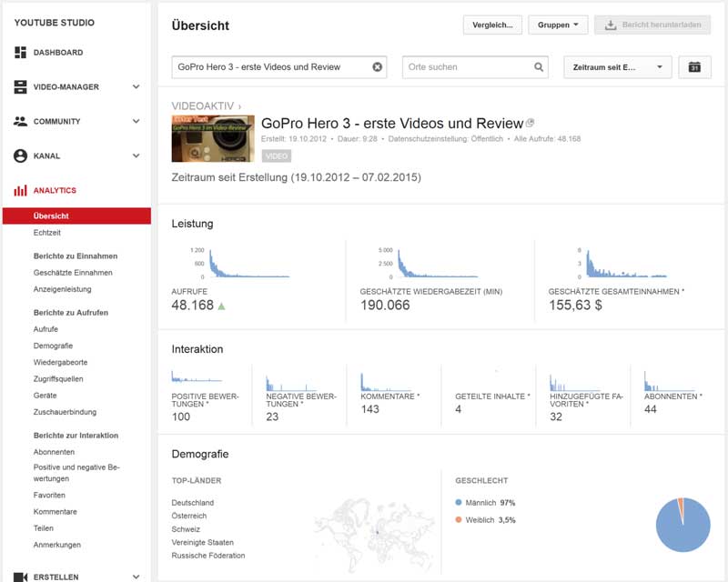Open the Demografie report in sidebar
The width and height of the screenshot is (728, 582).
point(53,346)
